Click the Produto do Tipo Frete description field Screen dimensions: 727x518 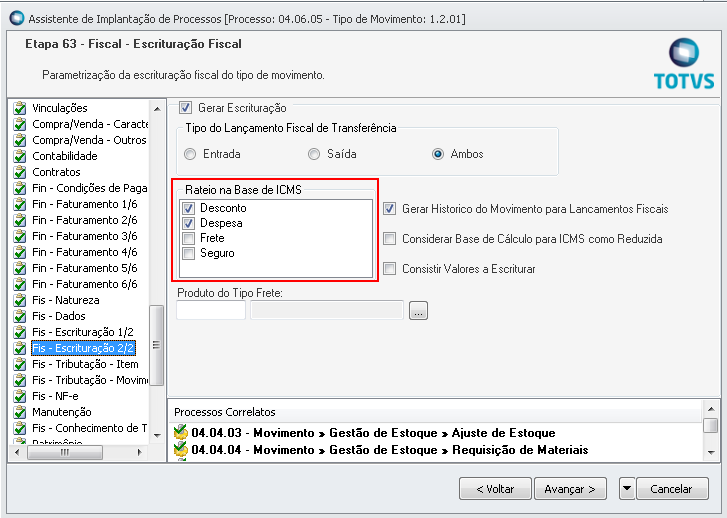click(x=327, y=310)
